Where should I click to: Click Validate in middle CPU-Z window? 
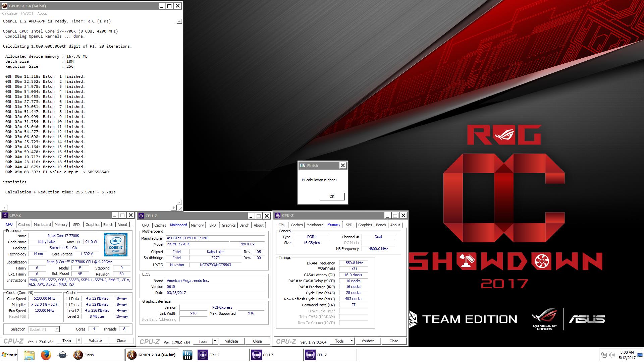click(x=231, y=341)
